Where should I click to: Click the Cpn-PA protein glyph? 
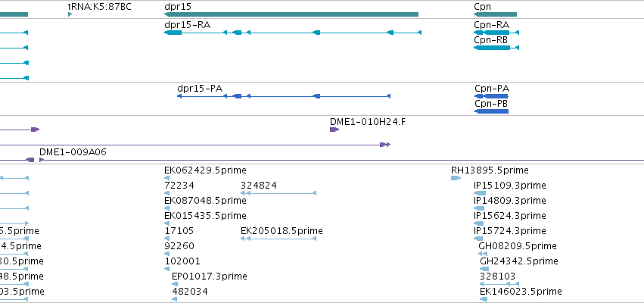[x=491, y=96]
